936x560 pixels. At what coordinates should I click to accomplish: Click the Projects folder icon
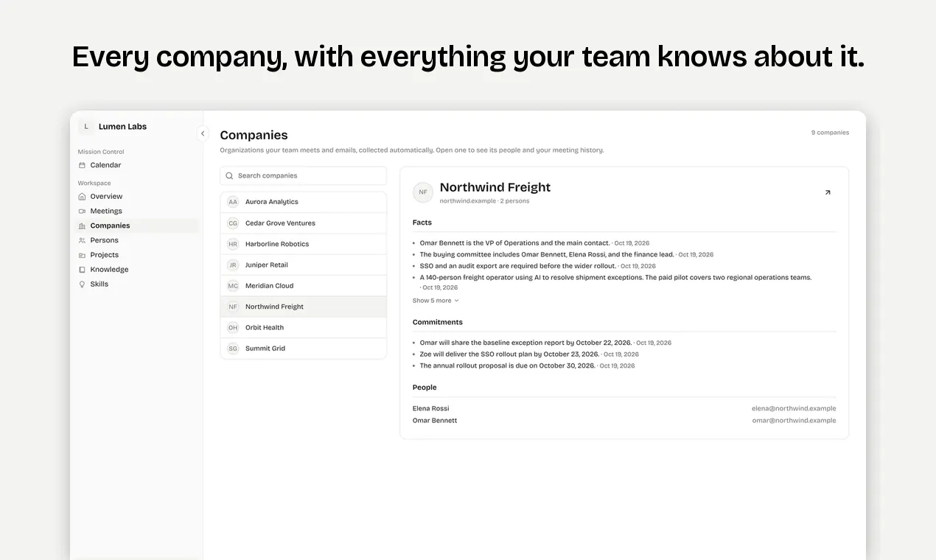coord(82,255)
